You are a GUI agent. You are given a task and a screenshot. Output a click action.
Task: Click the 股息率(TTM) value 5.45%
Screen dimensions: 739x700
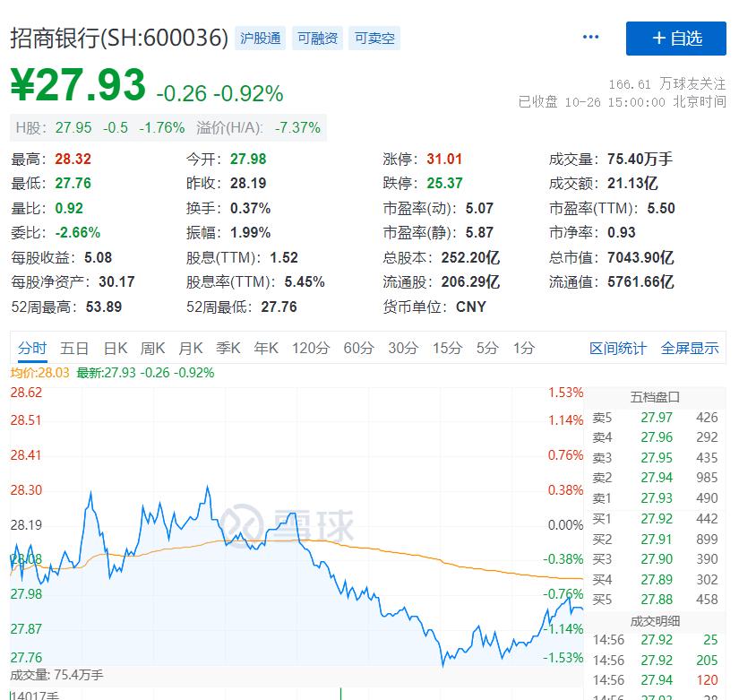[x=305, y=281]
